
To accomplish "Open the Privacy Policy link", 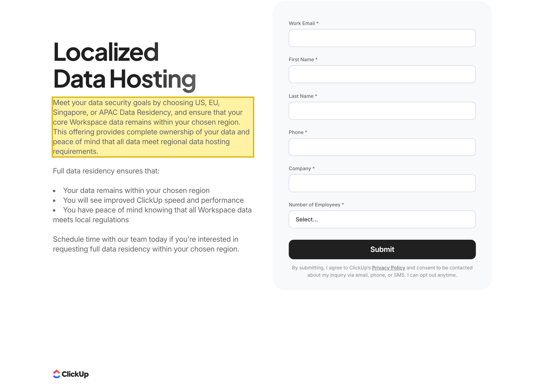I will [388, 268].
